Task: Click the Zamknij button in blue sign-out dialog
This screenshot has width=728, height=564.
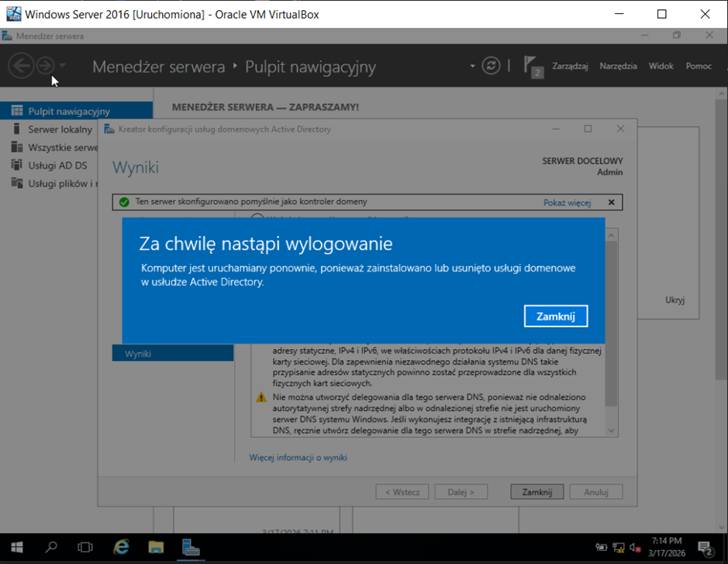Action: (x=555, y=317)
